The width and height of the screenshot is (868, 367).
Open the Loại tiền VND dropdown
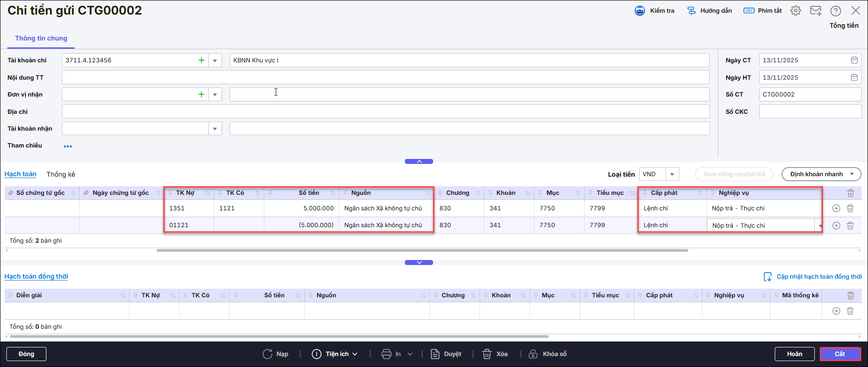pyautogui.click(x=671, y=174)
